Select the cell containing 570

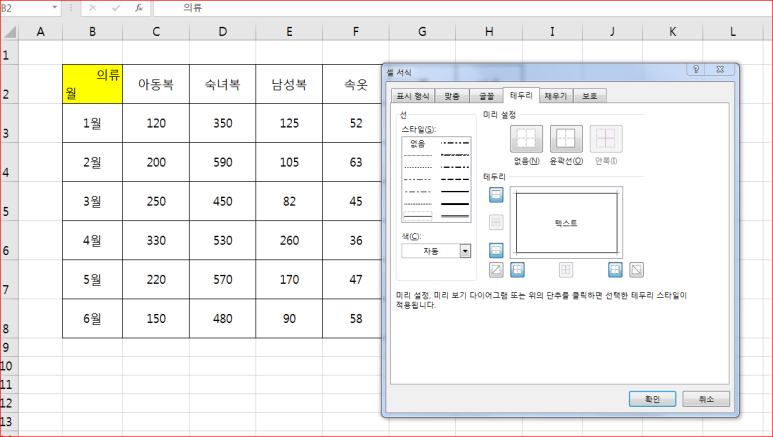[222, 280]
